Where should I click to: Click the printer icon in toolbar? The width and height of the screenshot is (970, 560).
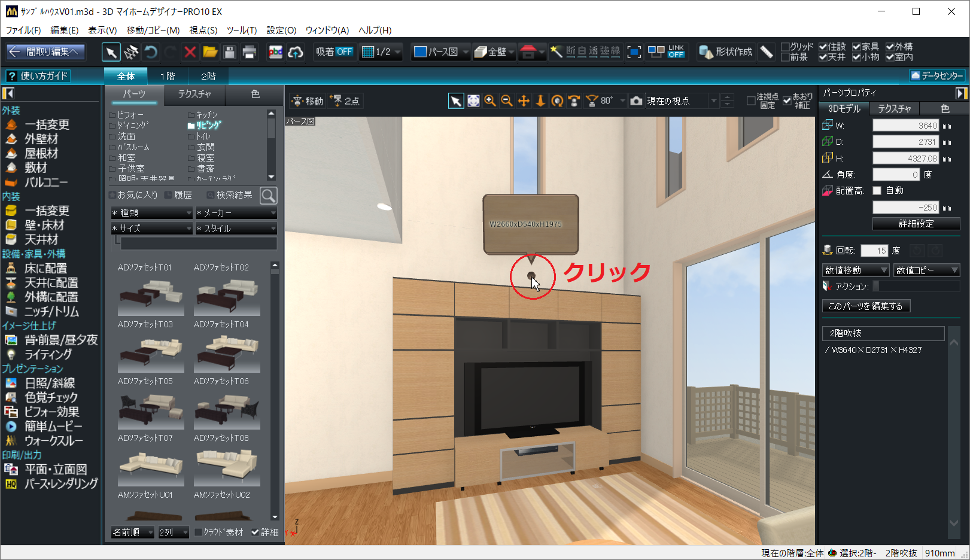pos(249,52)
